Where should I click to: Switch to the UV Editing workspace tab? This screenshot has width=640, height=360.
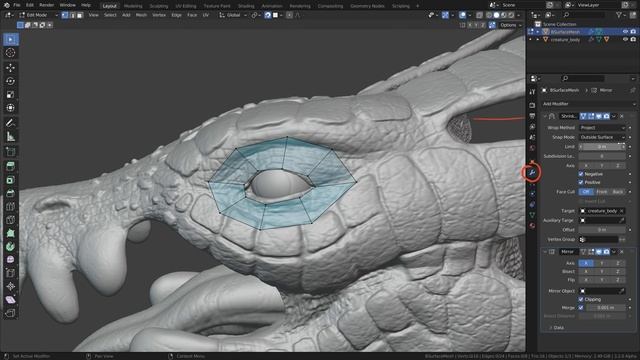(186, 6)
